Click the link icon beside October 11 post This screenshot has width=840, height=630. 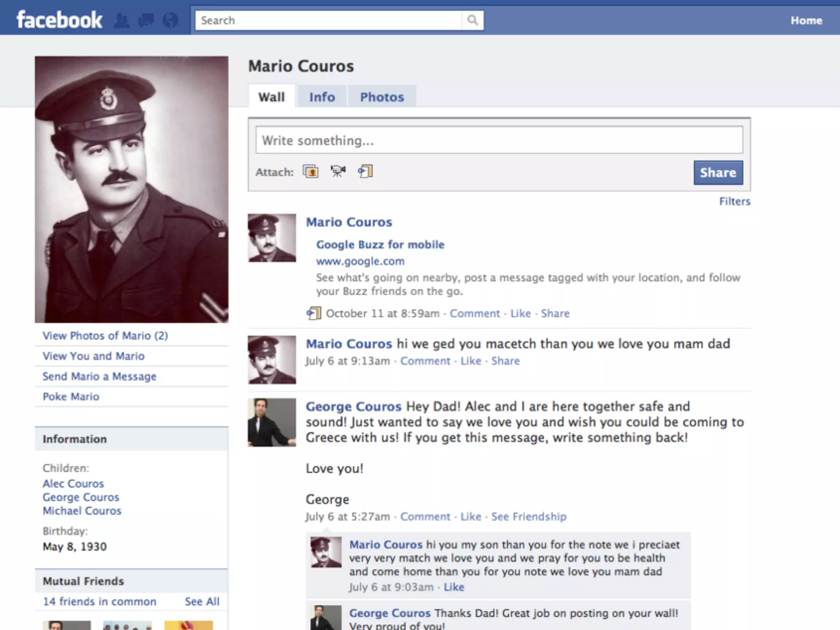coord(314,314)
